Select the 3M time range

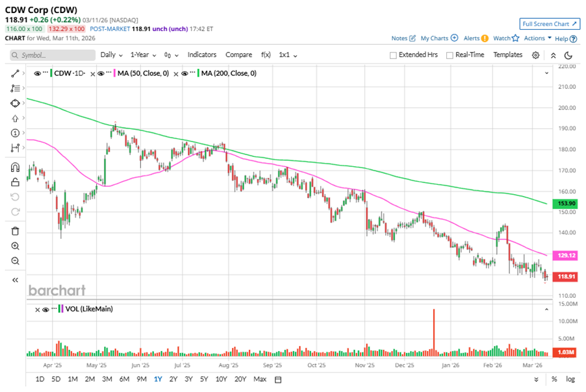pyautogui.click(x=107, y=379)
